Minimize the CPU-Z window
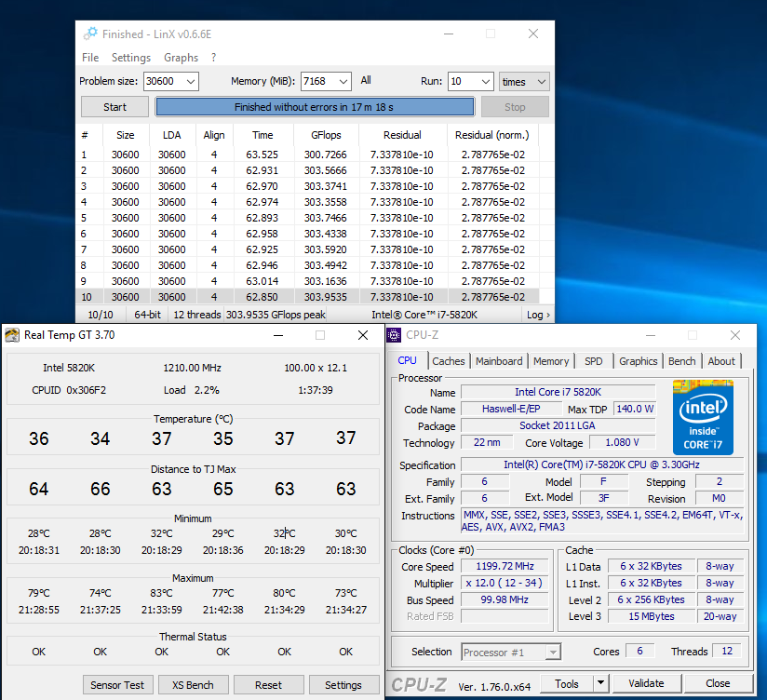Screen dimensions: 767x700 click(648, 335)
